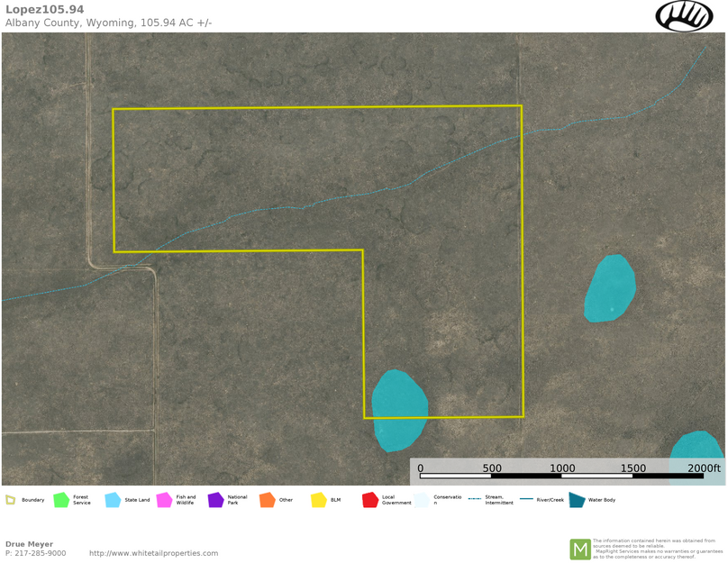Click the red Local Government legend icon
Image resolution: width=728 pixels, height=563 pixels.
click(369, 500)
